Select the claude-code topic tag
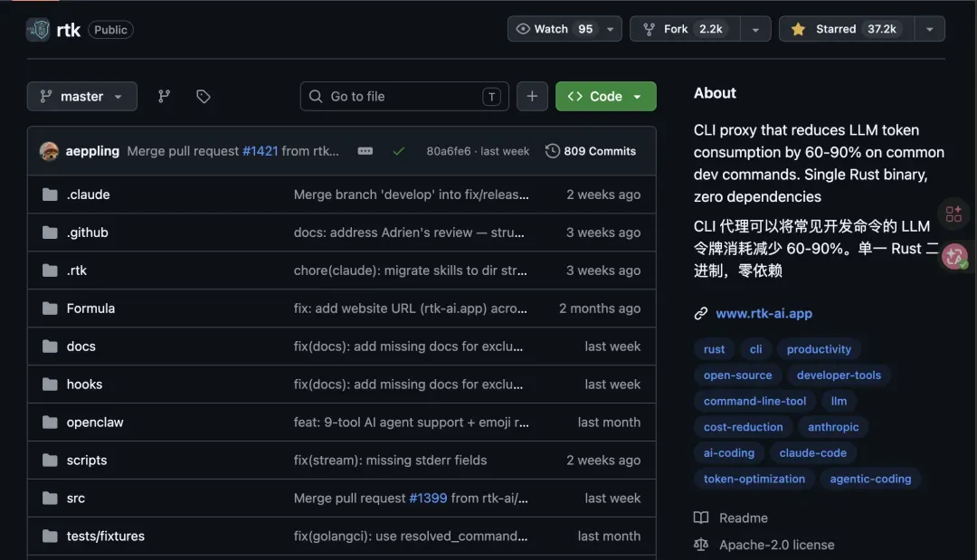This screenshot has height=560, width=977. pyautogui.click(x=812, y=453)
